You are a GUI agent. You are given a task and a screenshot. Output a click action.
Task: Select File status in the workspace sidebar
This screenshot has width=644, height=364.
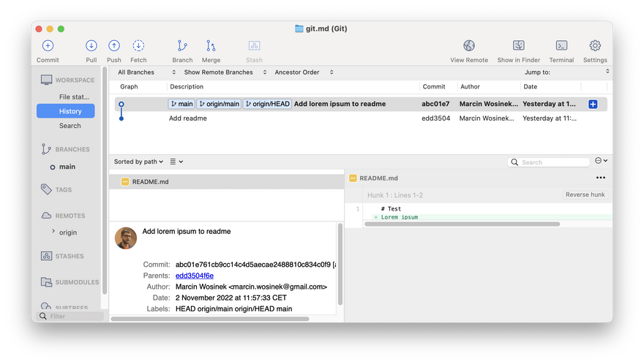pyautogui.click(x=74, y=96)
